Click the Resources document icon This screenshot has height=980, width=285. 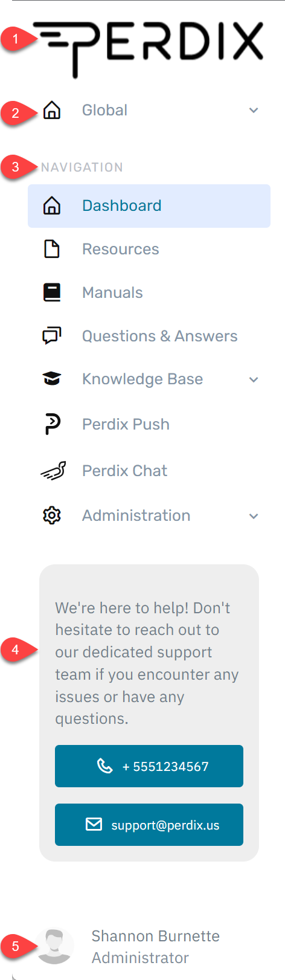pos(52,249)
